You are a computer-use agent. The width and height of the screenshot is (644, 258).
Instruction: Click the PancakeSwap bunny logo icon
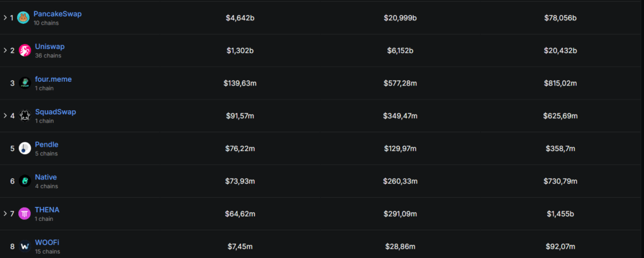pyautogui.click(x=23, y=18)
